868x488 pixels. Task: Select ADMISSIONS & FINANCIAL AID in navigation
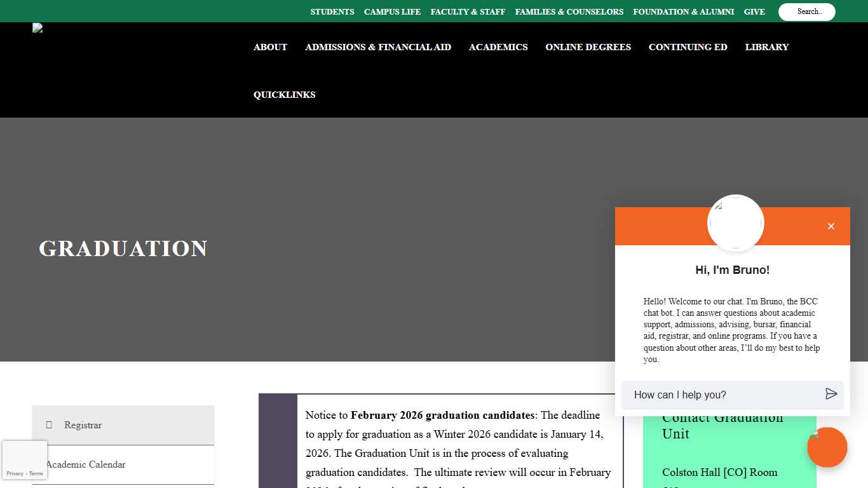(x=378, y=47)
